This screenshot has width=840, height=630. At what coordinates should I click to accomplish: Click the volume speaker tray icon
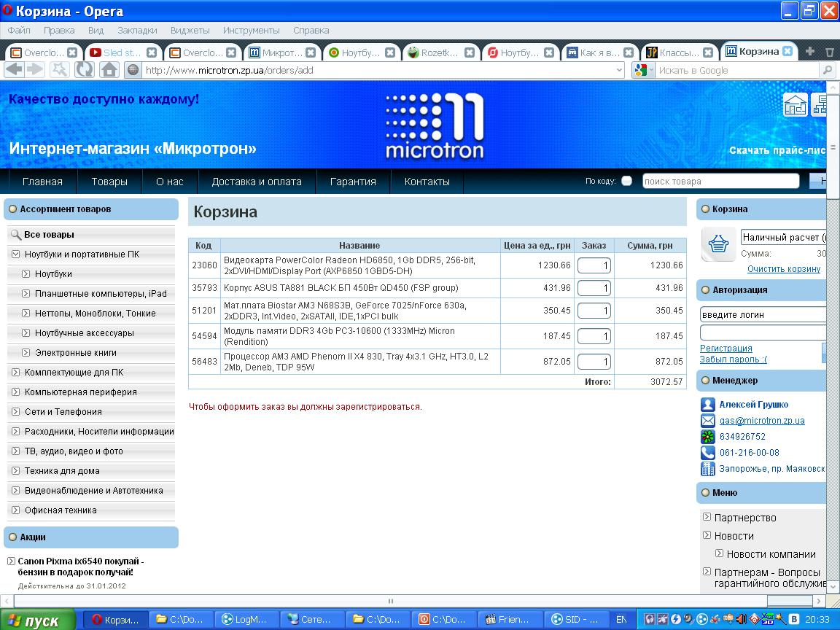[x=742, y=619]
